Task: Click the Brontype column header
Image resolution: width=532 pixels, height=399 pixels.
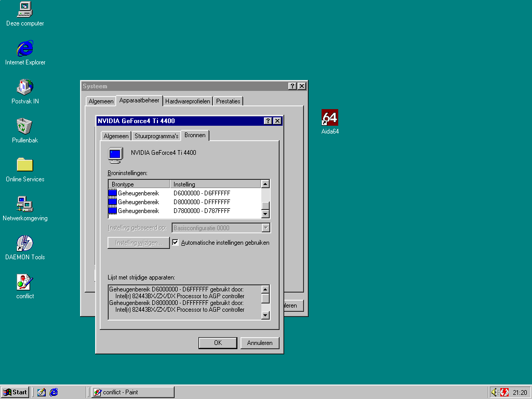Action: [139, 184]
